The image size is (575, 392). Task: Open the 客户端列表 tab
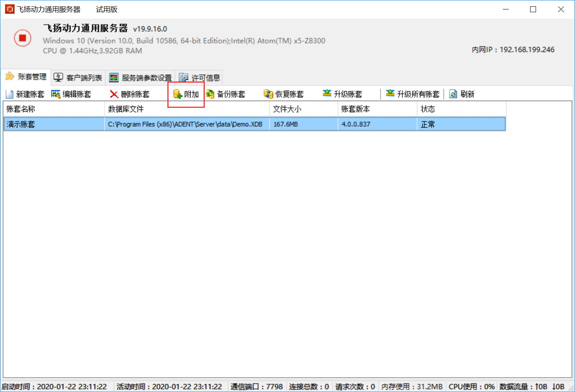78,78
